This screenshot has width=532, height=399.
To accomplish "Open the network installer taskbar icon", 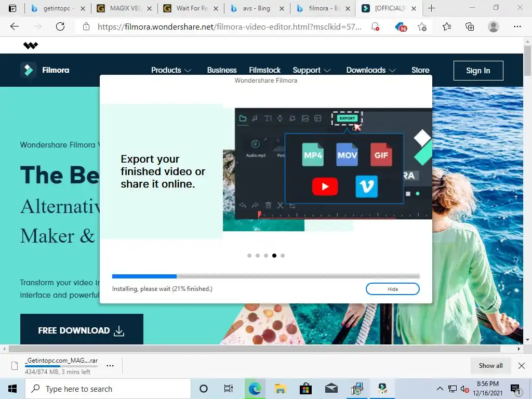I will click(357, 389).
